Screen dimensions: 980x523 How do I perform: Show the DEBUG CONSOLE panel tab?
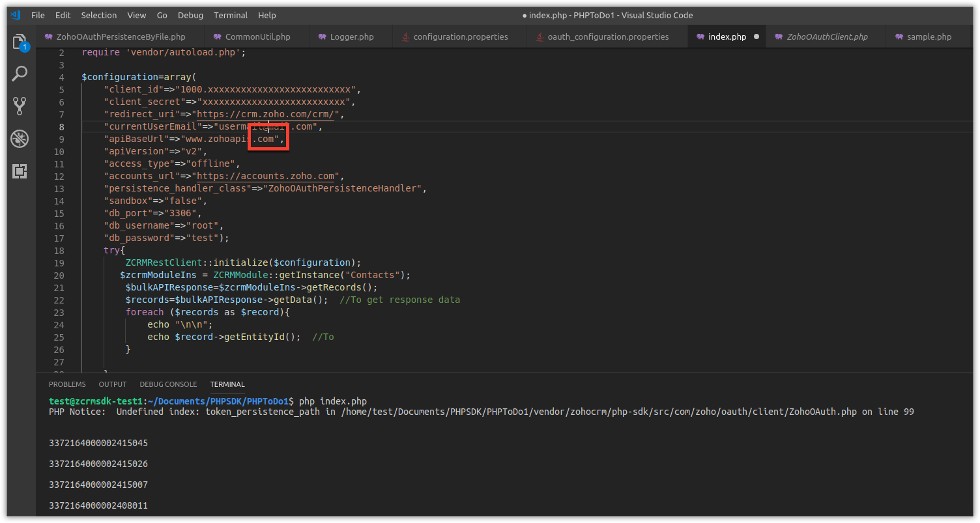[168, 384]
